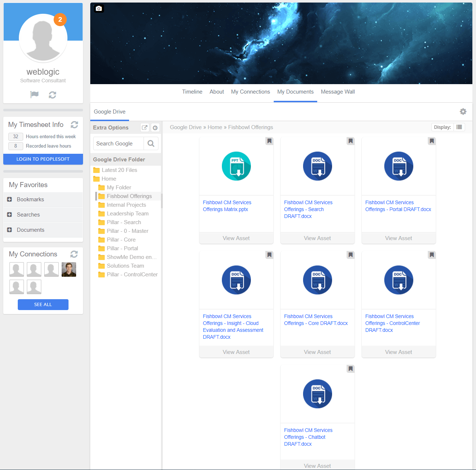The height and width of the screenshot is (470, 476).
Task: Collapse the Extra Options sidebar arrow
Action: coord(155,128)
